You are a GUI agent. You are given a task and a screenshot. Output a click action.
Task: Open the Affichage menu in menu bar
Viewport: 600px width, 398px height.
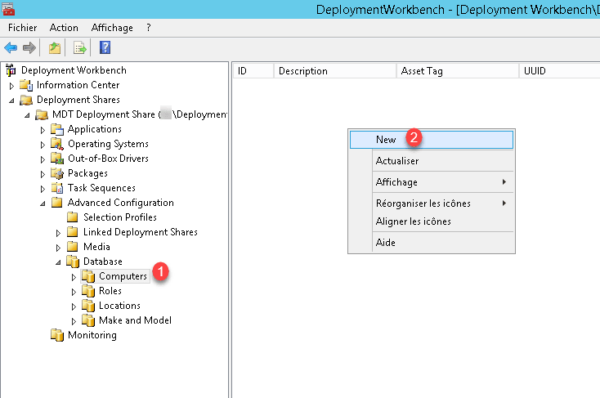112,28
